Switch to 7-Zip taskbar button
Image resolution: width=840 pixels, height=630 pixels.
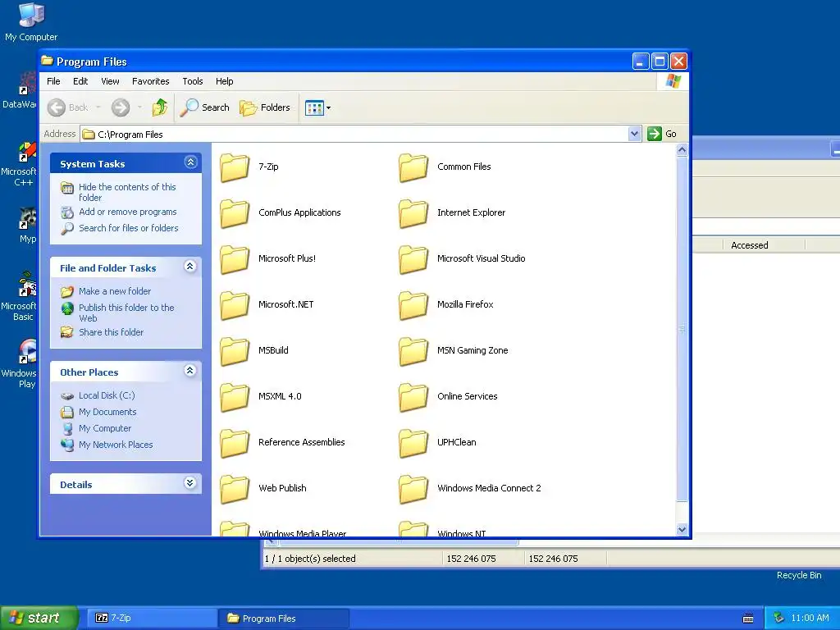(x=152, y=618)
